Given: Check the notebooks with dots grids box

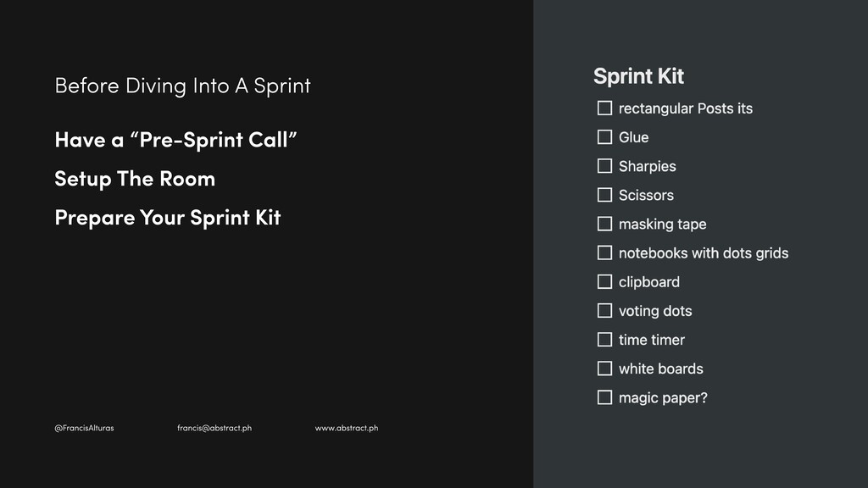Looking at the screenshot, I should 604,252.
